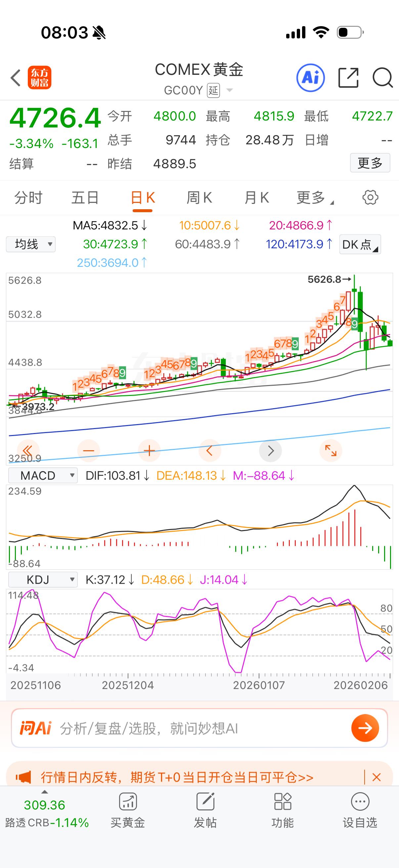Open chart settings gear icon

point(370,197)
